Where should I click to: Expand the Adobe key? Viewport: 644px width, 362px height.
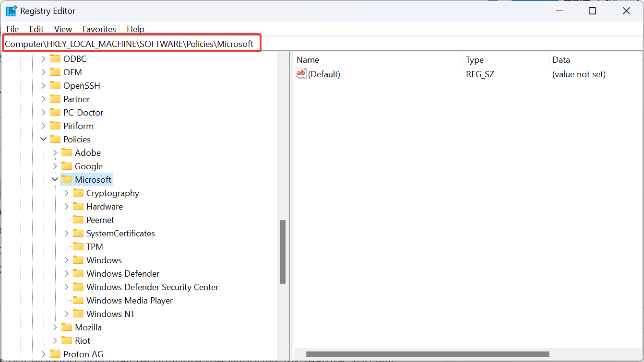(x=55, y=152)
